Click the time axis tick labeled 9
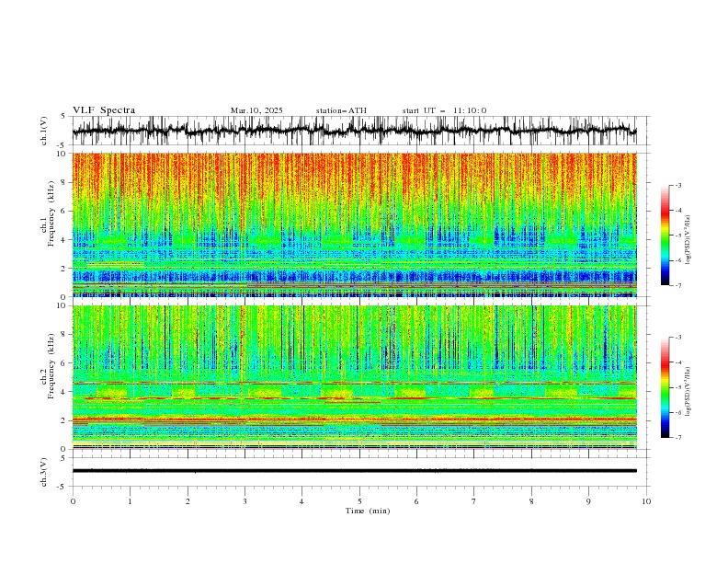This screenshot has width=728, height=563. 588,501
